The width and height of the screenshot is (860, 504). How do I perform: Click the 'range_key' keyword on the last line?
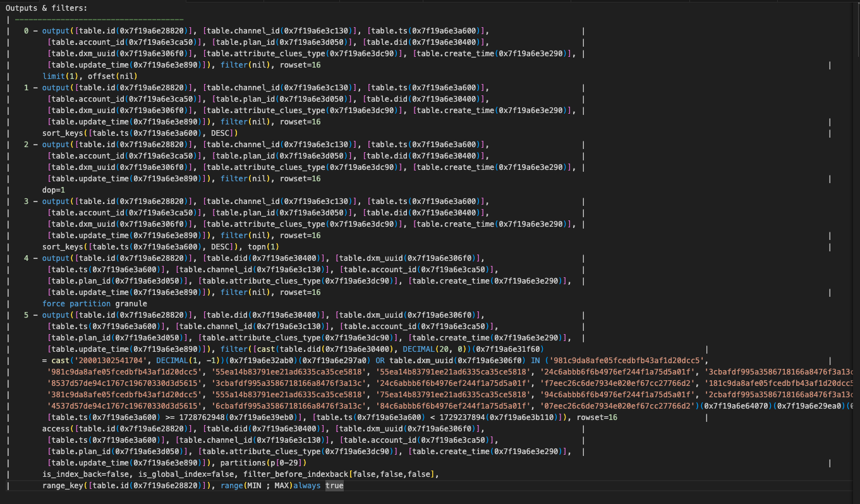click(63, 485)
